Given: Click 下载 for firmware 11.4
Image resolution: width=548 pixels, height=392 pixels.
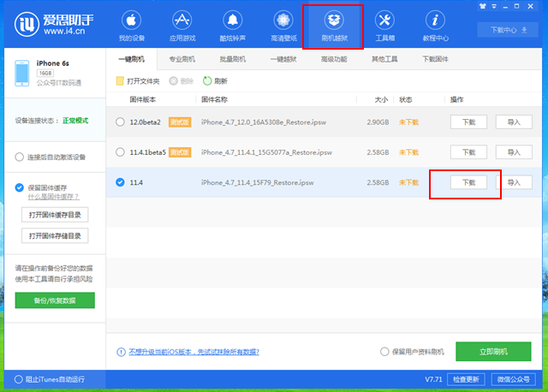Looking at the screenshot, I should coord(468,182).
